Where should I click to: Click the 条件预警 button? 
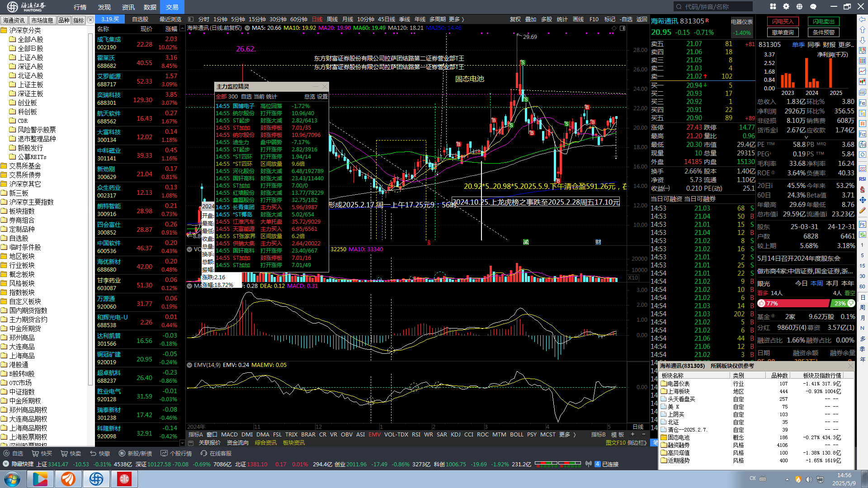(824, 33)
